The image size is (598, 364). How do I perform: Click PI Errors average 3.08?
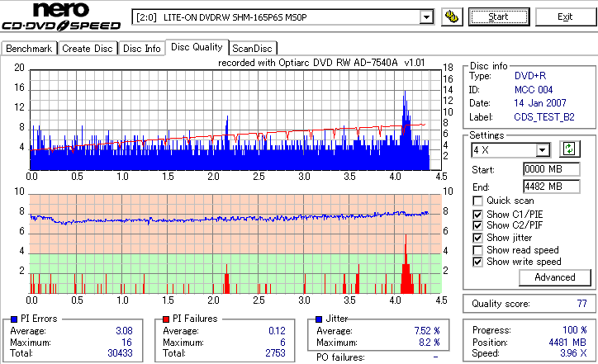coord(125,331)
